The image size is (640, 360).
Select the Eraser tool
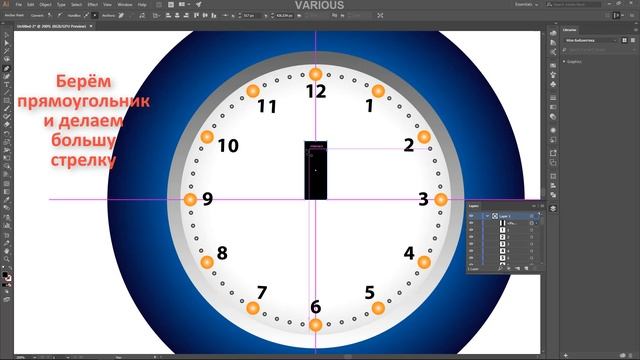(7, 124)
